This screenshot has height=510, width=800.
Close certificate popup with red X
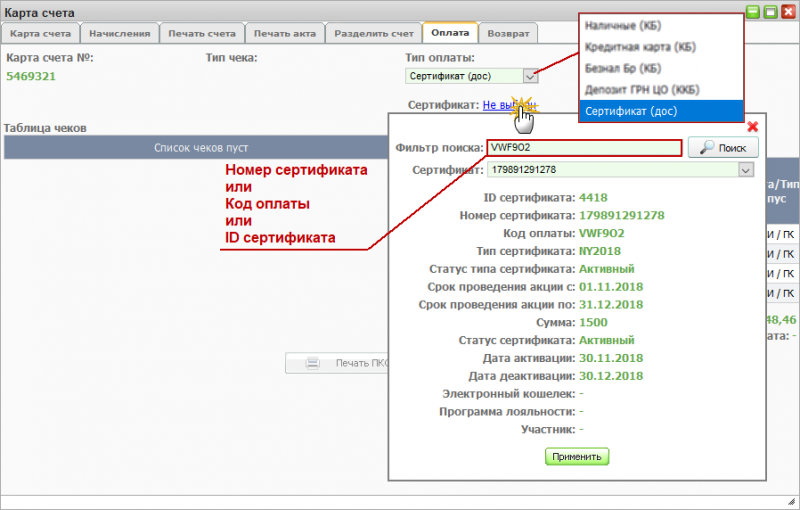(x=753, y=126)
